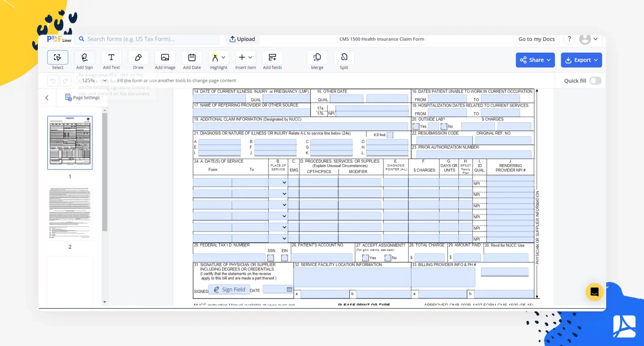Click the document title CMS 1500 field
The image size is (644, 346).
click(x=382, y=39)
